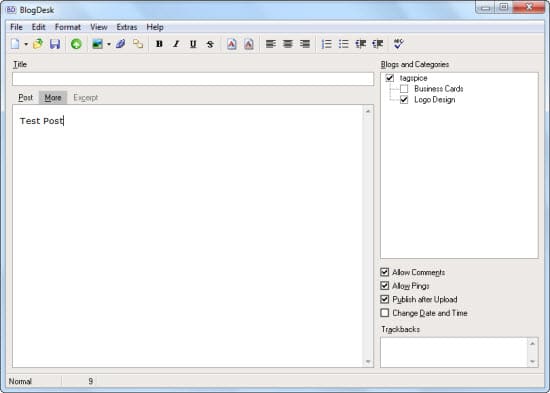550x393 pixels.
Task: Open the Edit menu
Action: coord(38,27)
